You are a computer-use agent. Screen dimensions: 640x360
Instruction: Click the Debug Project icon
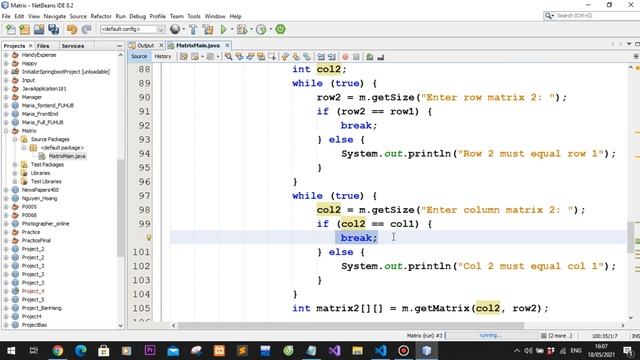coord(242,29)
